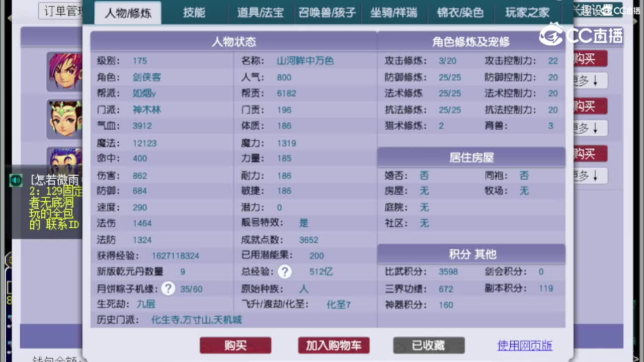Open the 道具/法宝 tab

point(260,13)
